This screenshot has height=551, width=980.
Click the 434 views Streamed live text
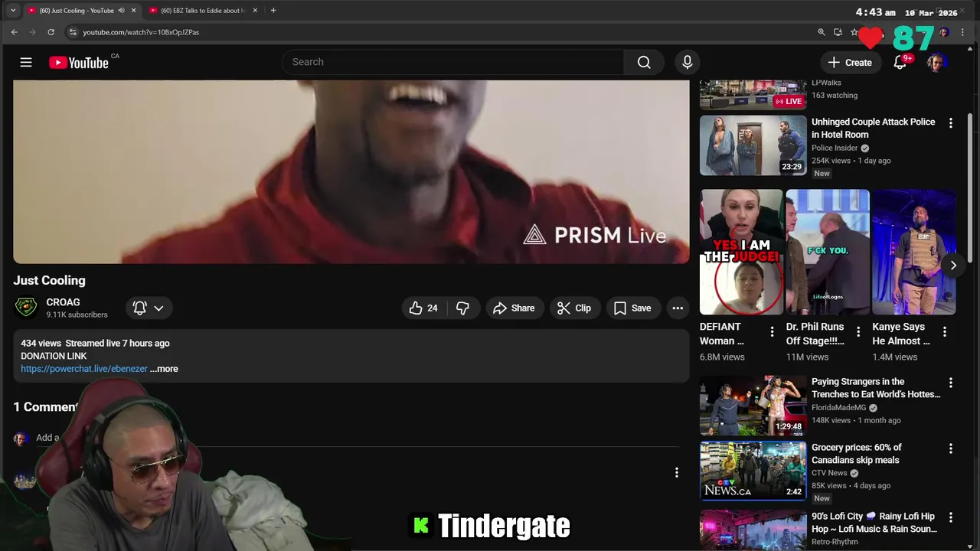(x=95, y=344)
